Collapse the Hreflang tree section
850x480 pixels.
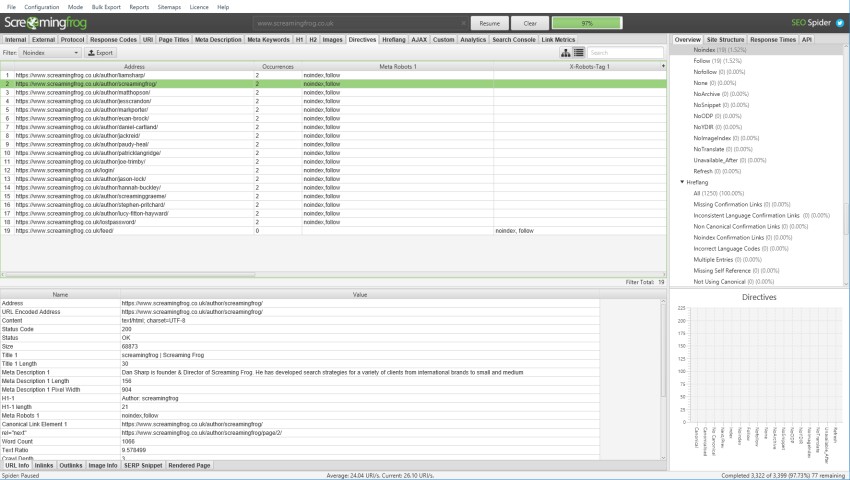[682, 182]
